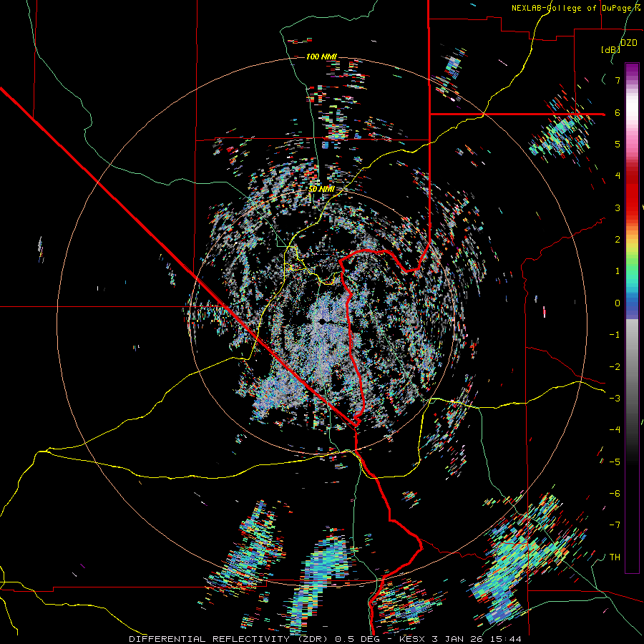Select the -7 value on color scale
This screenshot has width=644, height=644.
[615, 525]
